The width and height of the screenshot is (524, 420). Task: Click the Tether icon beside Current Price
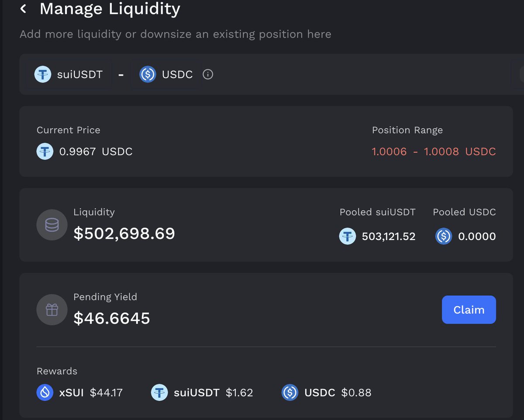45,151
